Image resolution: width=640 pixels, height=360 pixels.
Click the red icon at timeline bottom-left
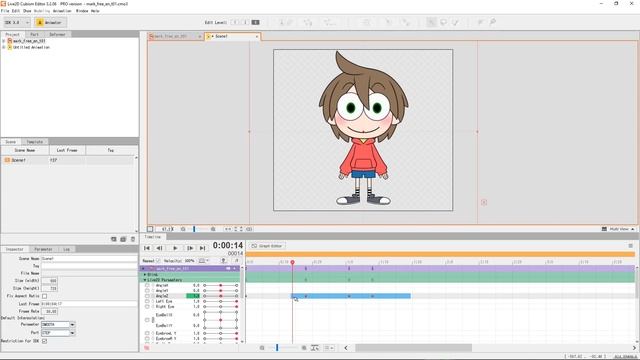pos(147,348)
